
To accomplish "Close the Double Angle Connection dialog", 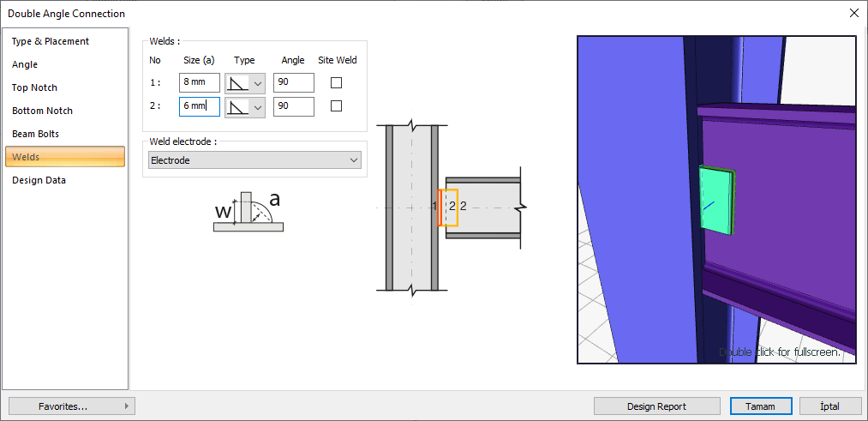I will point(853,13).
